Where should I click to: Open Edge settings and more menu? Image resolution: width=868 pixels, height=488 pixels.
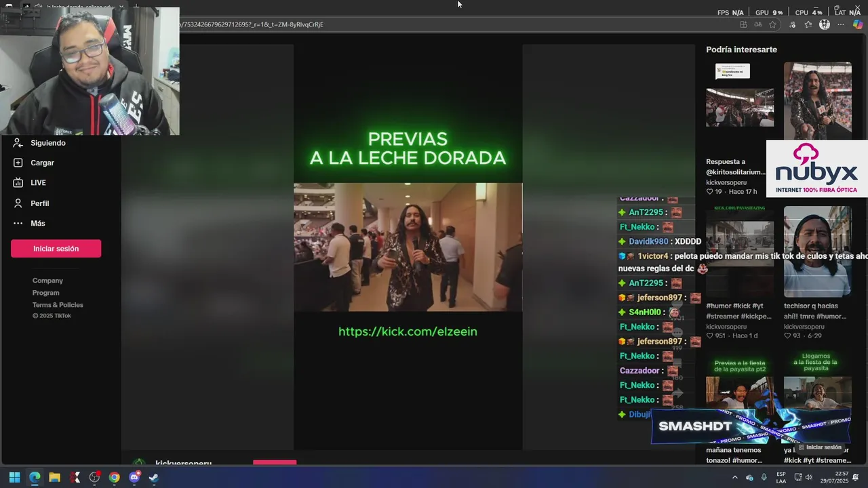click(x=841, y=24)
